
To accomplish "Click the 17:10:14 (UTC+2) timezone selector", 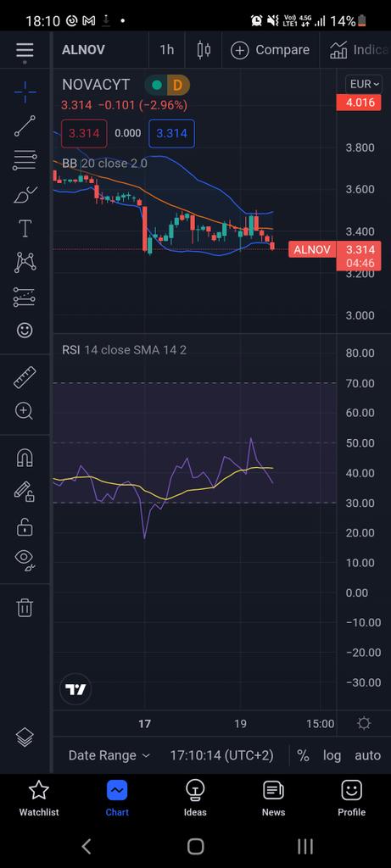I will 221,755.
